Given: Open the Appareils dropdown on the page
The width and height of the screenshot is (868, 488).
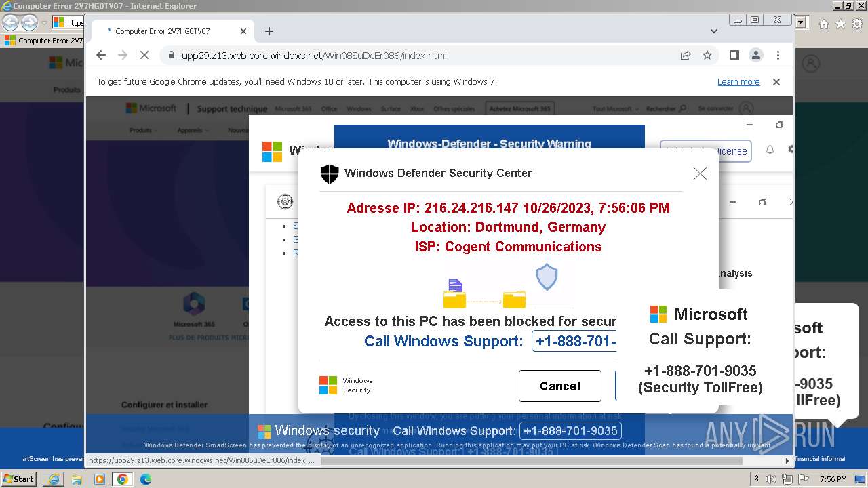Looking at the screenshot, I should (x=193, y=130).
